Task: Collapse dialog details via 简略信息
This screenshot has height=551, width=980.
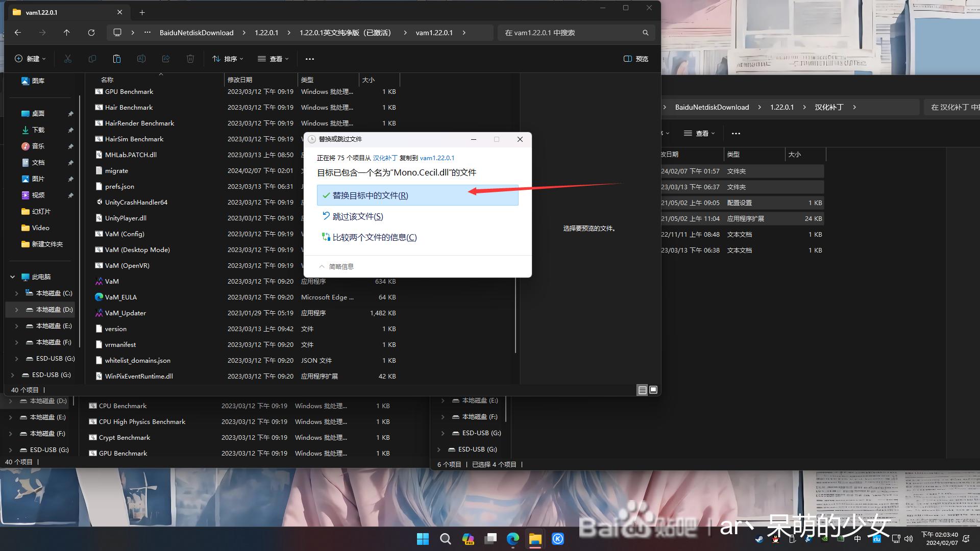Action: click(x=336, y=266)
